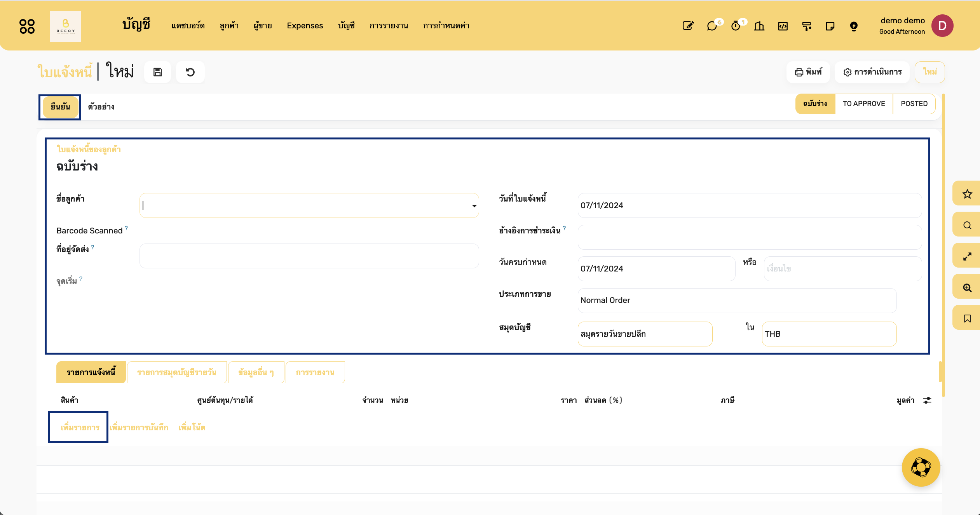Open the Expenses menu
Viewport: 980px width, 515px height.
pos(305,26)
